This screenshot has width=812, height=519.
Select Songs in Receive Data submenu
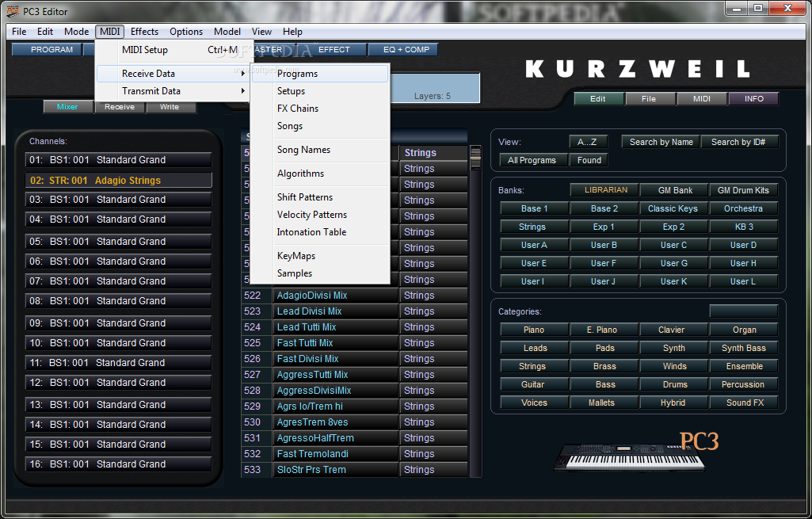(x=320, y=126)
